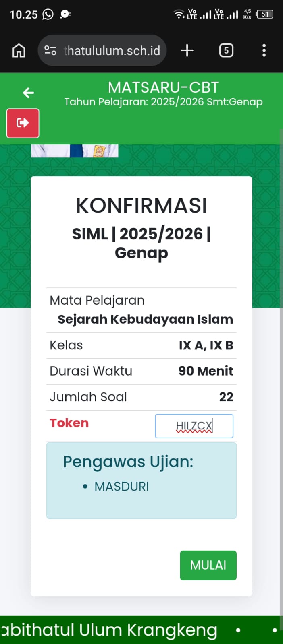Tap the MATSARU-CBT header title
283x644 pixels.
(x=163, y=87)
